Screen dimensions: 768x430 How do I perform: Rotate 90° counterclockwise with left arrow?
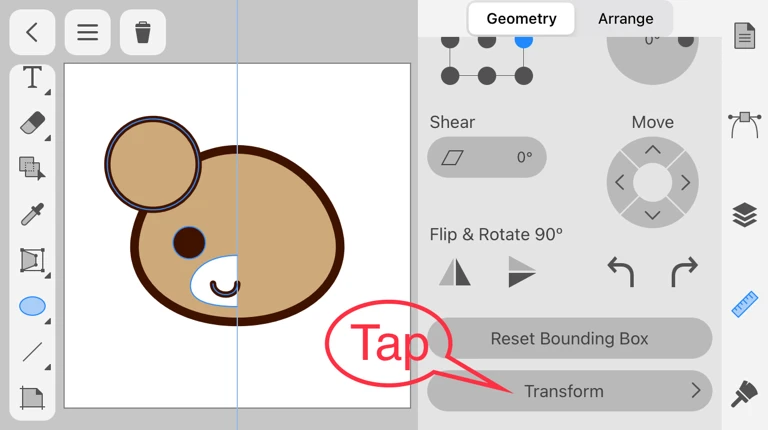pyautogui.click(x=621, y=271)
